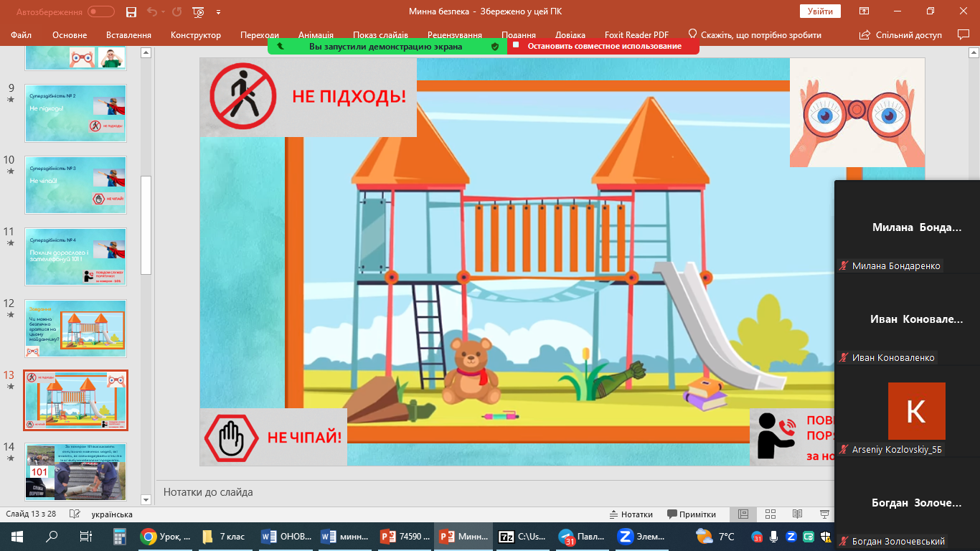Click the Undo arrow icon

[x=151, y=11]
